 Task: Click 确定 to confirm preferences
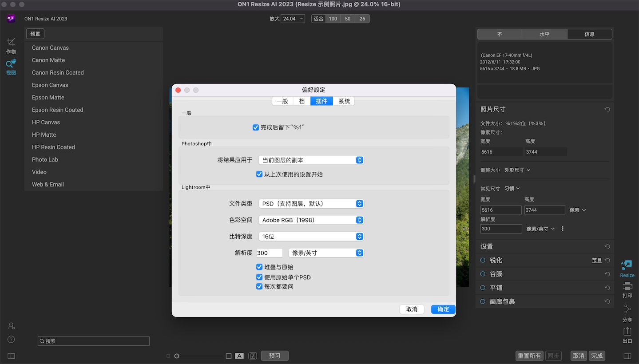(x=443, y=309)
